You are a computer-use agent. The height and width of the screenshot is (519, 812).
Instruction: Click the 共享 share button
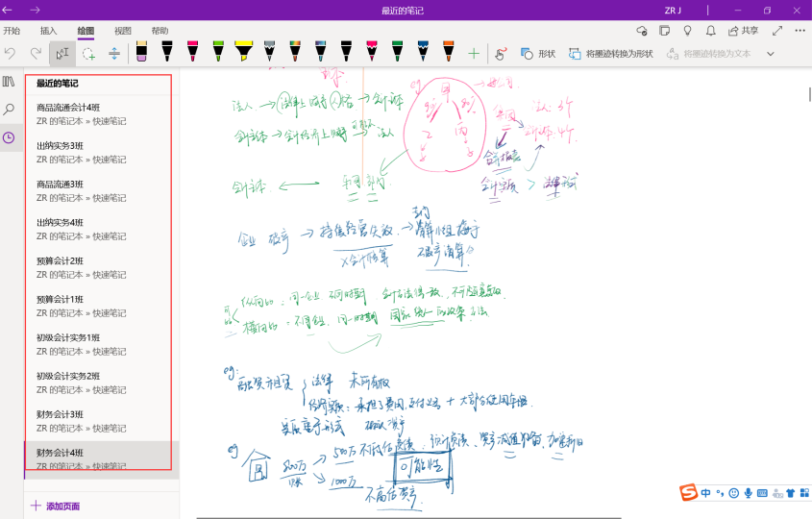point(743,31)
